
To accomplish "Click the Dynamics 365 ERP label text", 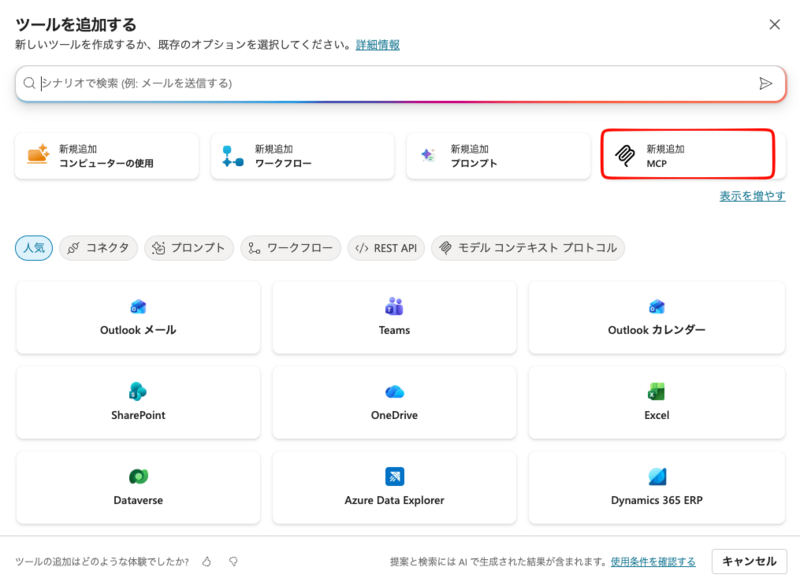I will (657, 500).
